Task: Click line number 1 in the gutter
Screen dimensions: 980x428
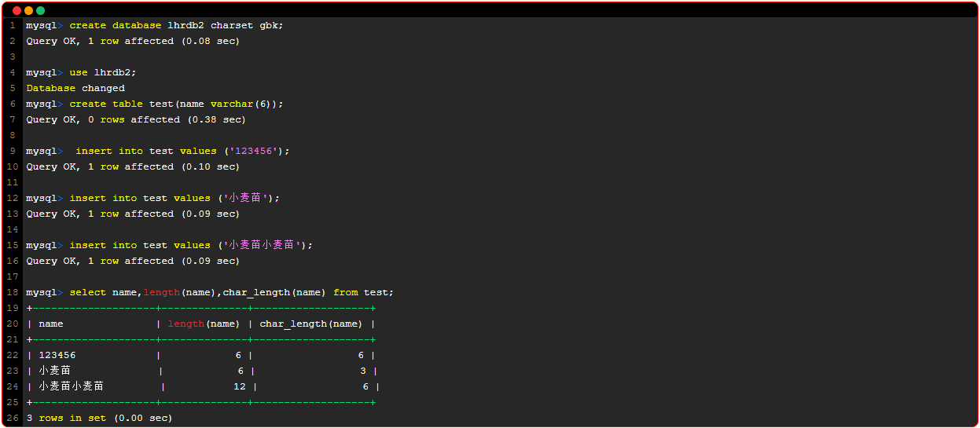Action: click(12, 25)
